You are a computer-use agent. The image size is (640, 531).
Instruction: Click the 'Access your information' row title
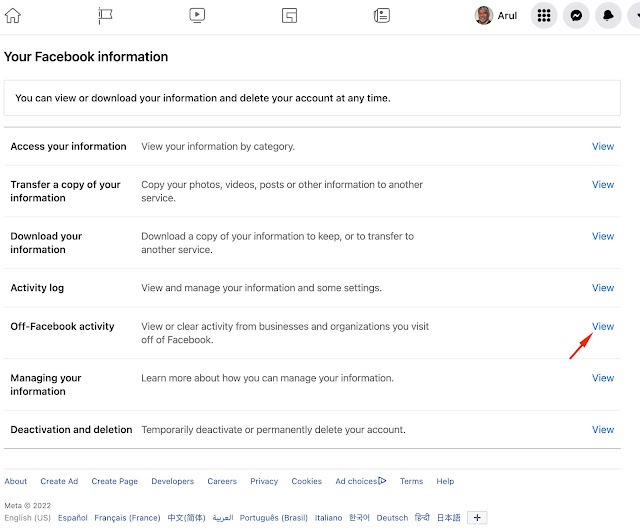[69, 147]
